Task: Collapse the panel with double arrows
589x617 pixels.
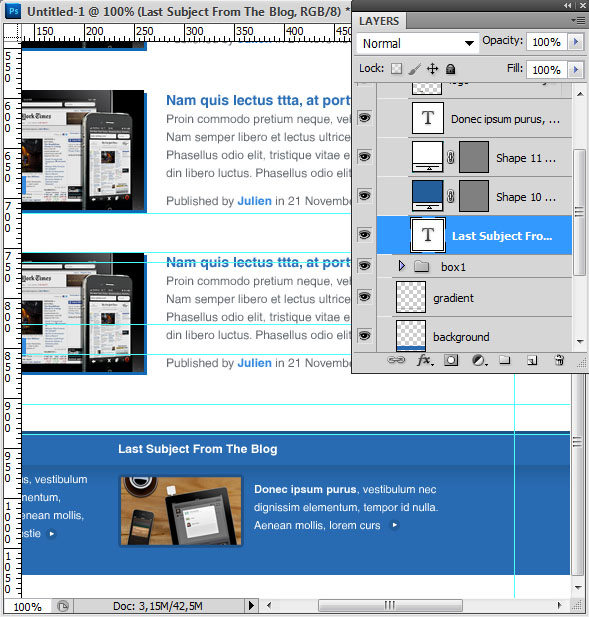Action: (568, 6)
